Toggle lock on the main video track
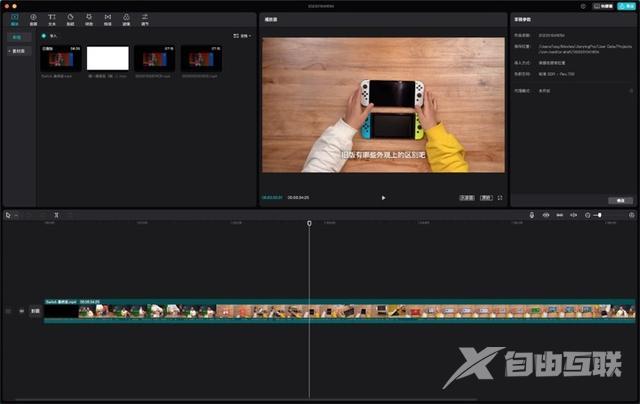Image resolution: width=640 pixels, height=404 pixels. click(x=9, y=311)
